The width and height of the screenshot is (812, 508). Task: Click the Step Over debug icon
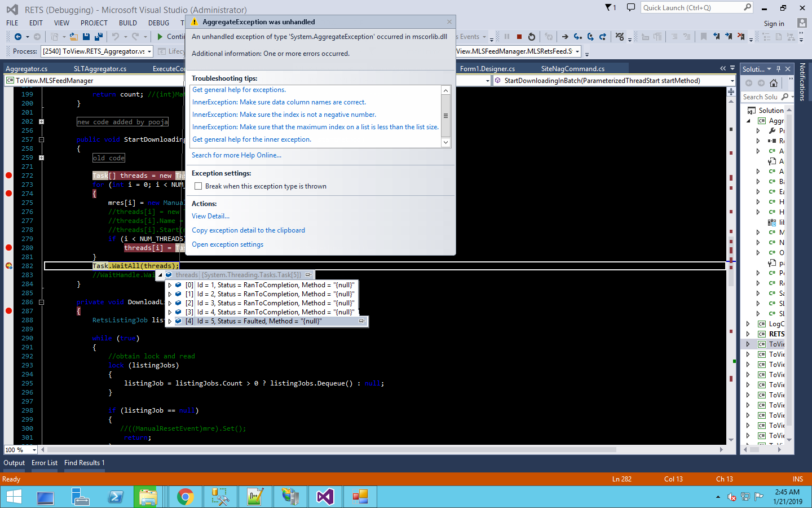[590, 37]
